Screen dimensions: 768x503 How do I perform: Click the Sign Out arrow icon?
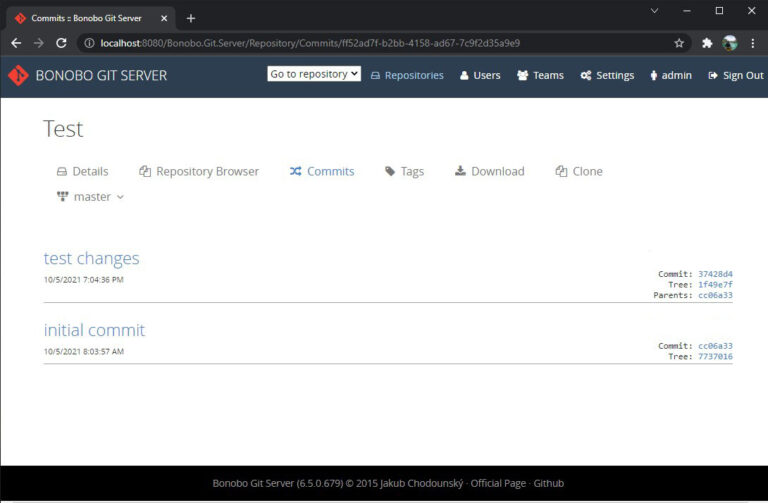713,75
